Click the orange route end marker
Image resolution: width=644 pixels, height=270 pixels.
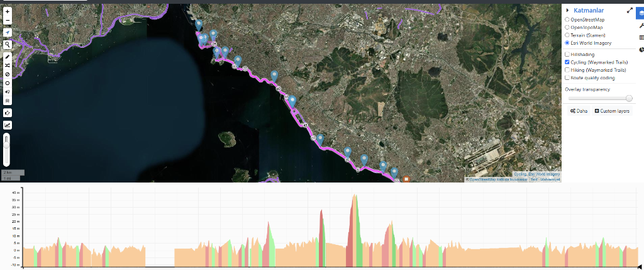(406, 179)
